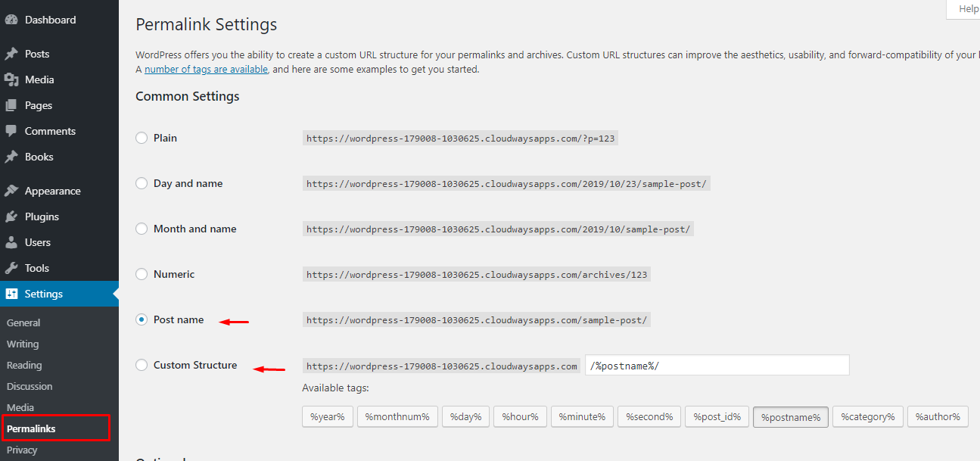Enable the Custom Structure option
Screen dimensions: 980x461
tap(141, 365)
